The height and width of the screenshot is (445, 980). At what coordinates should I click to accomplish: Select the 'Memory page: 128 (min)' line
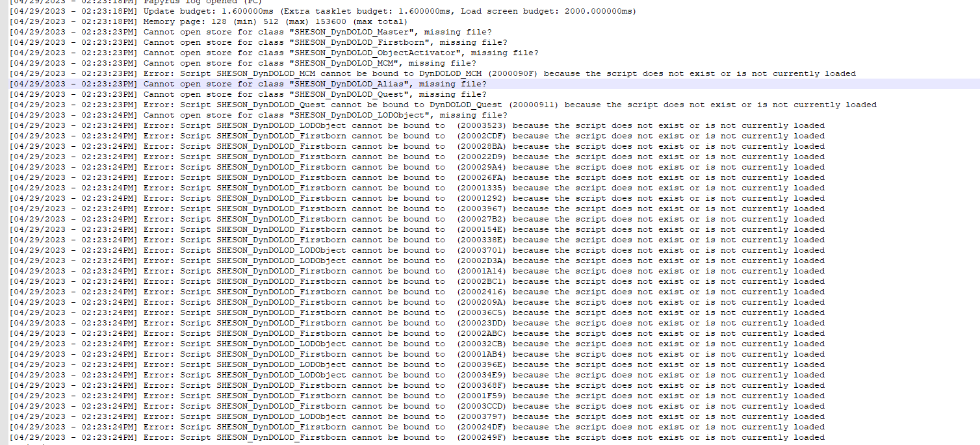tap(209, 21)
